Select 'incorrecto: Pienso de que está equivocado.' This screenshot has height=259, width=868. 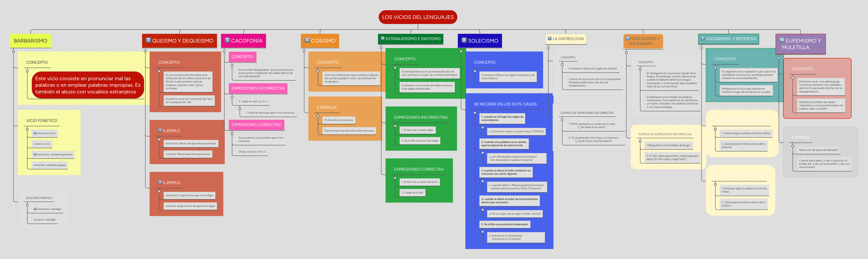pos(191,143)
